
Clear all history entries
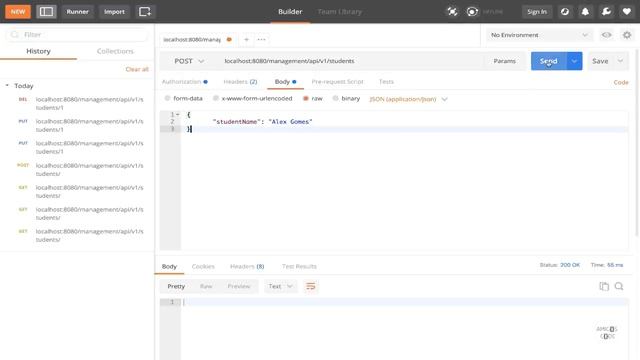[x=137, y=69]
